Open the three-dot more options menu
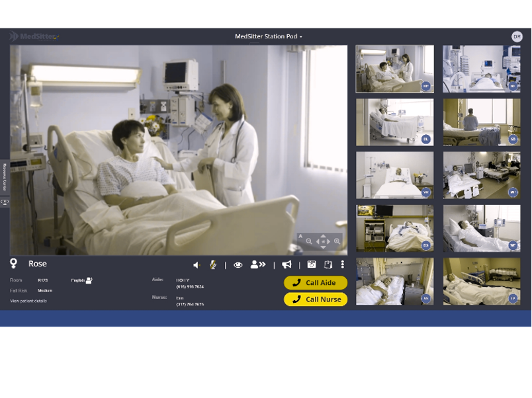The height and width of the screenshot is (398, 532). 342,264
